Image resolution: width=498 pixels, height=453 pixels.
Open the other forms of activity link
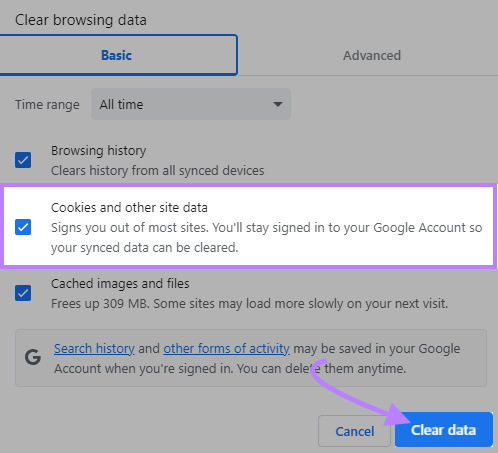point(226,349)
